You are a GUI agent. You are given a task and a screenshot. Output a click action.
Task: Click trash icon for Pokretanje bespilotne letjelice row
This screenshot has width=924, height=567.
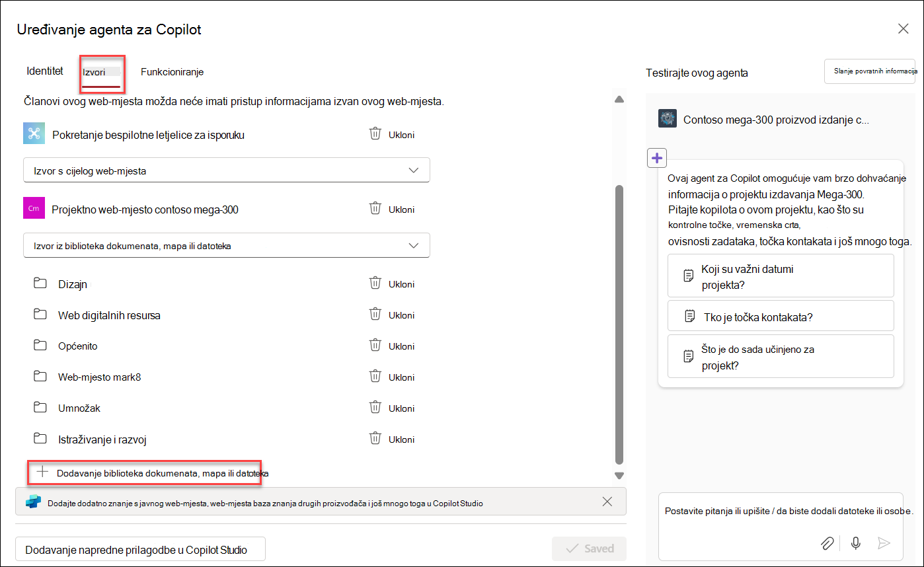tap(375, 134)
